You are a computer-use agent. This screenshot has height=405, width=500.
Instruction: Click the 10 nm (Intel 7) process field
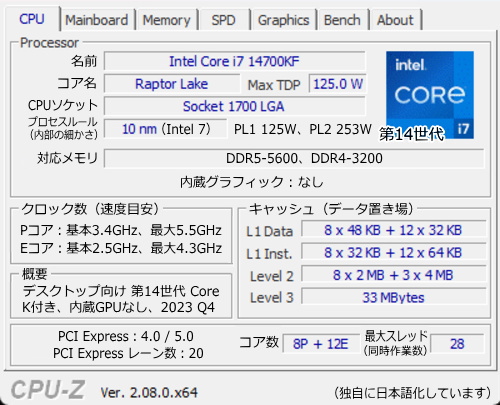coord(166,129)
